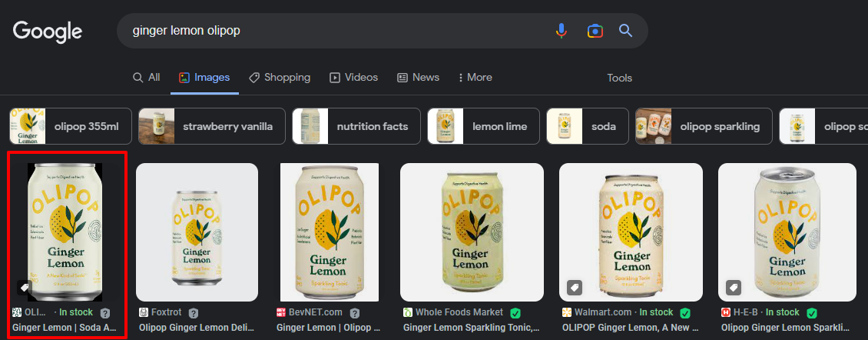Switch to the All tab
Image resolution: width=868 pixels, height=340 pixels.
pos(147,78)
